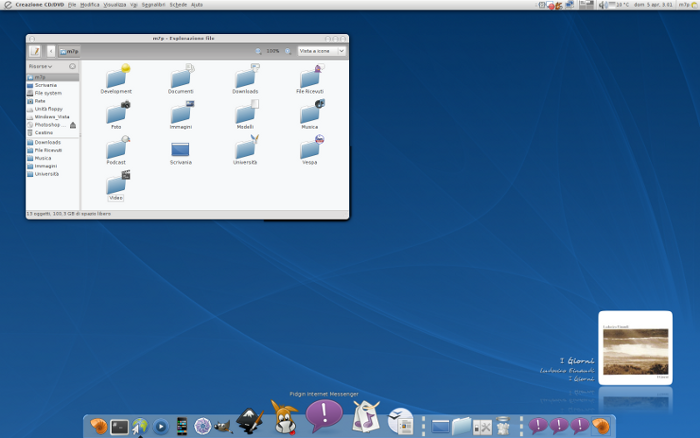
Task: Open the Musica bookmark in sidebar
Action: pyautogui.click(x=53, y=159)
